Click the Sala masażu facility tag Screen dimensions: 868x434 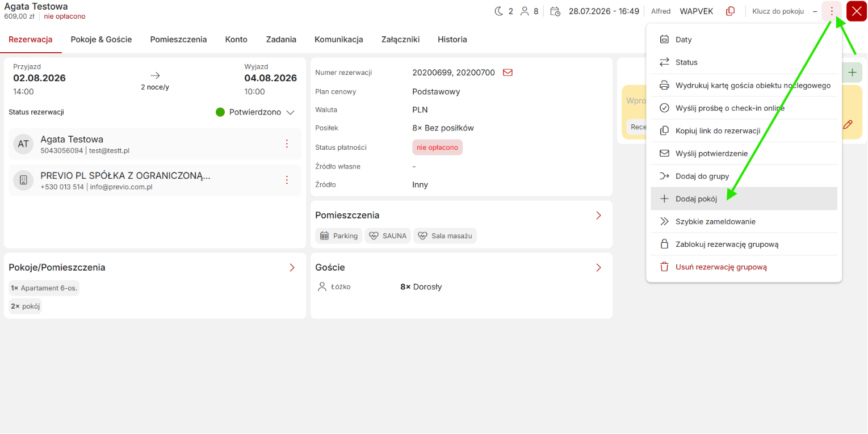(x=445, y=236)
